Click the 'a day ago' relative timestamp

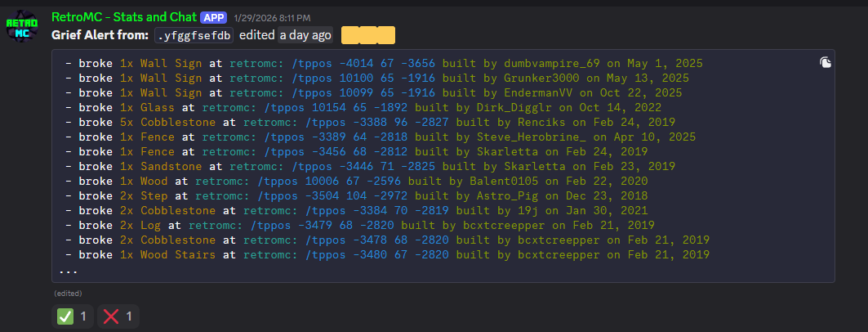pyautogui.click(x=305, y=35)
